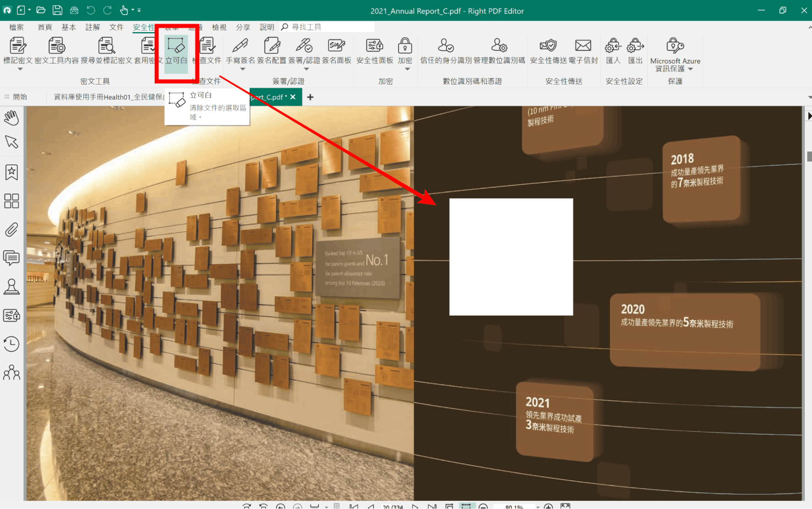This screenshot has width=812, height=509.
Task: Click the 搜尋並標記密文 search and redact icon
Action: pos(106,46)
